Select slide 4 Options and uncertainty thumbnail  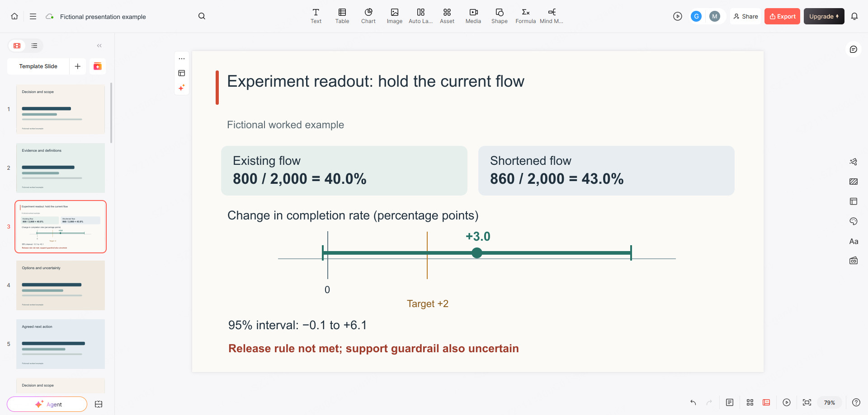point(61,285)
